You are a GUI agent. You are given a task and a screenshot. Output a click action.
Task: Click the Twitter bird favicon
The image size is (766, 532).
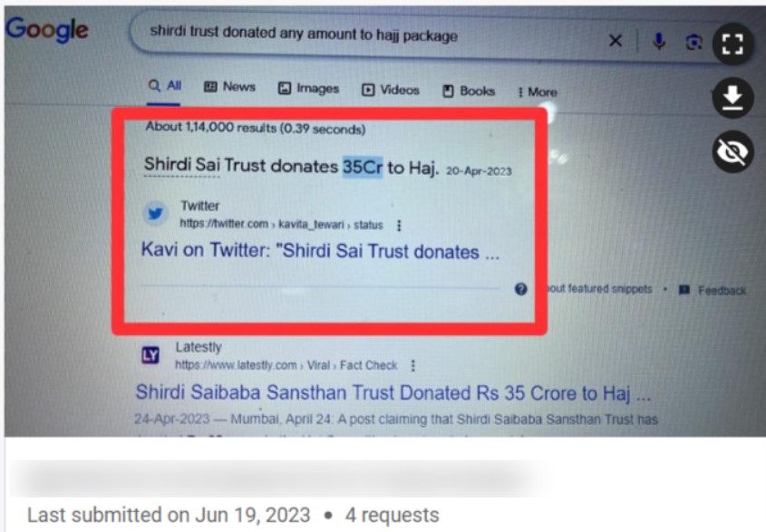pyautogui.click(x=155, y=214)
